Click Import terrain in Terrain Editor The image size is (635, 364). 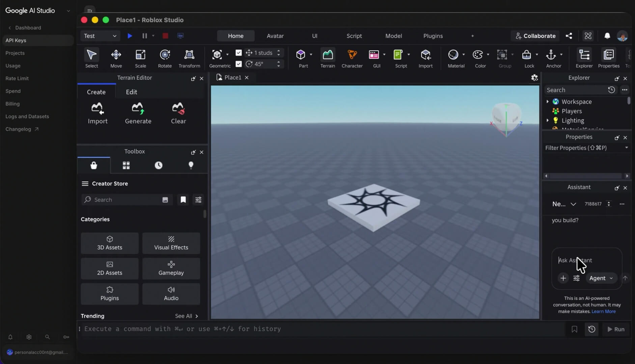98,113
